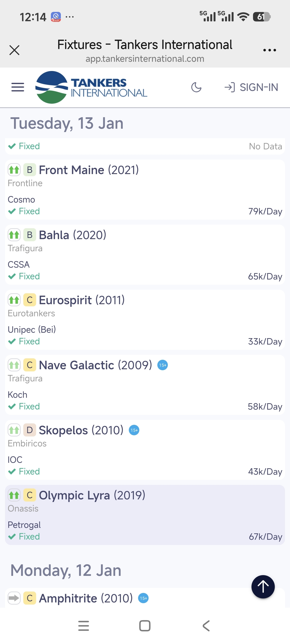Tap the D grade badge next to Skopelos

tap(29, 430)
